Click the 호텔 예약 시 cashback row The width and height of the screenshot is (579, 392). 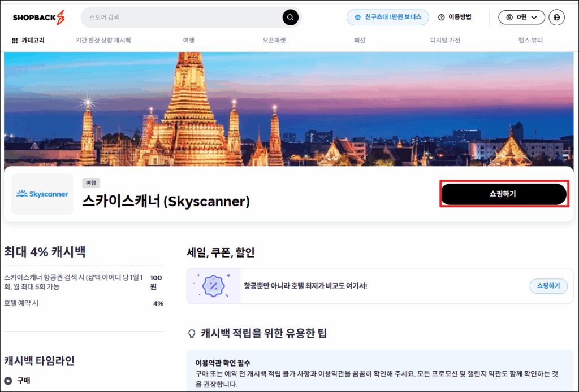tap(84, 303)
